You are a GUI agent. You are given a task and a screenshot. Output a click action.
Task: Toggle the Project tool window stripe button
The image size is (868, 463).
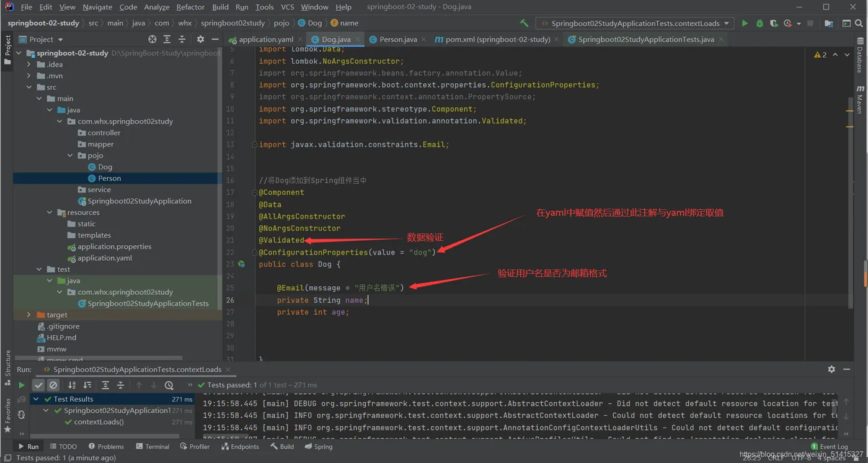click(7, 50)
